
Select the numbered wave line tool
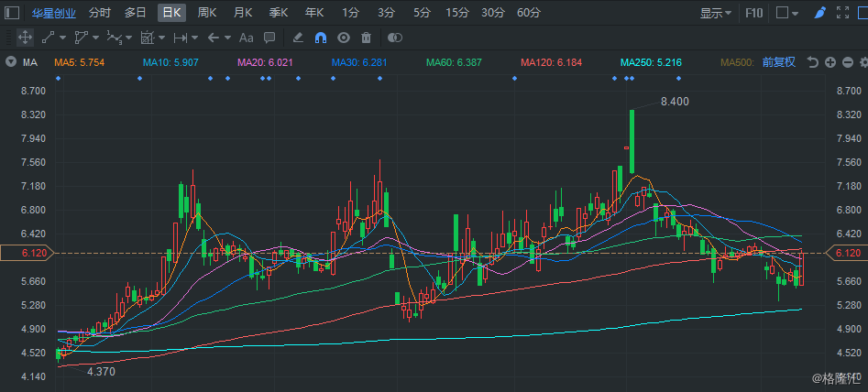[114, 38]
